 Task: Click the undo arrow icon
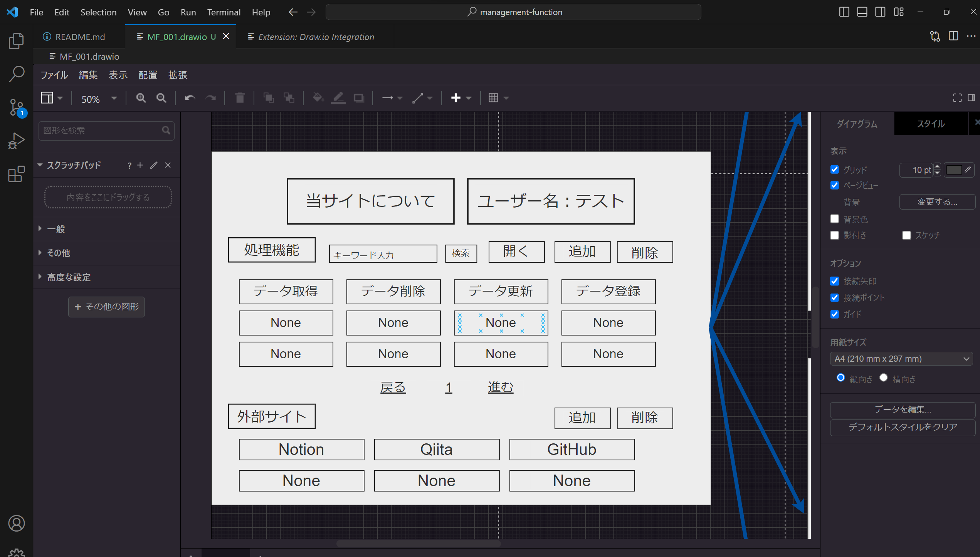click(x=190, y=98)
